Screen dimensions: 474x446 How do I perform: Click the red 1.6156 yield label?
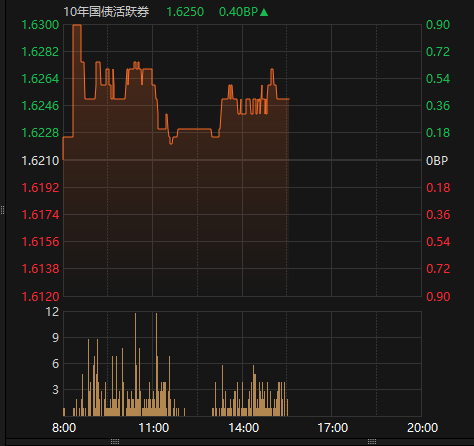click(40, 242)
